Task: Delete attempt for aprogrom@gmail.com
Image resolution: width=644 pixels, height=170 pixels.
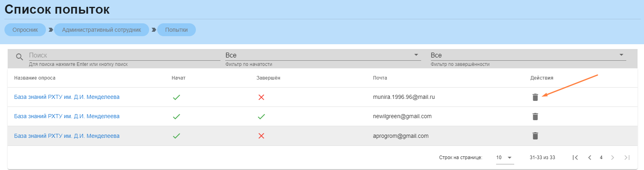Action: (x=535, y=136)
